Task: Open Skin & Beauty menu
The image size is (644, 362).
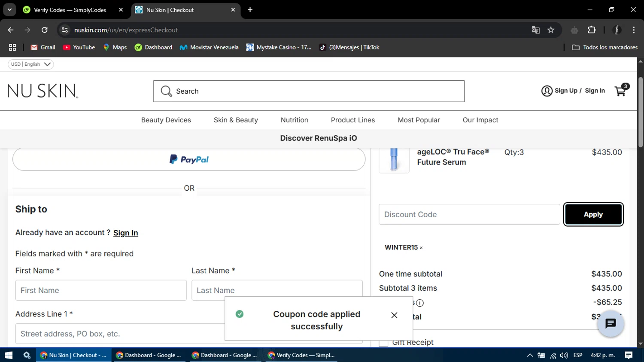Action: point(236,120)
